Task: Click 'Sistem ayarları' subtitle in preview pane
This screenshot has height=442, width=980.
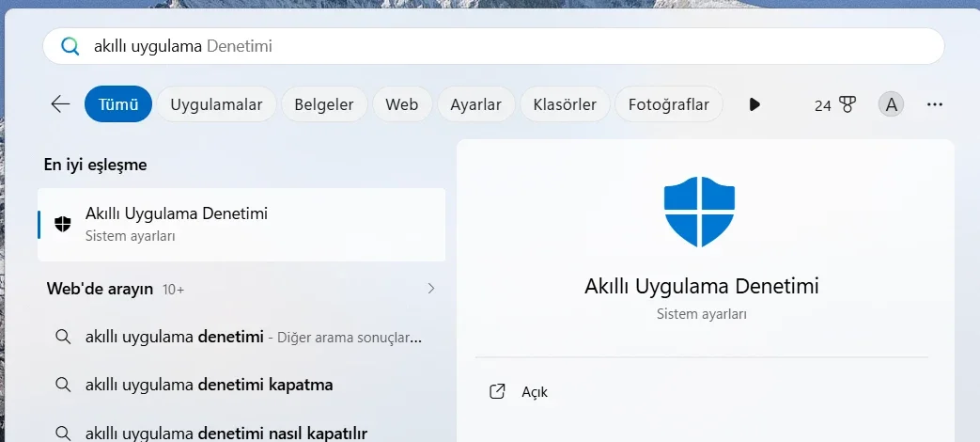Action: [x=701, y=314]
